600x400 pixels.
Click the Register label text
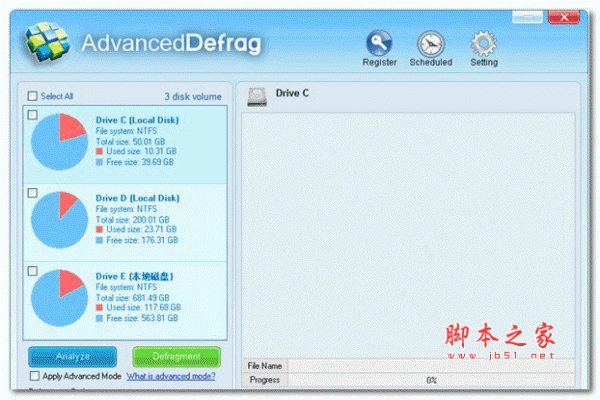point(380,62)
